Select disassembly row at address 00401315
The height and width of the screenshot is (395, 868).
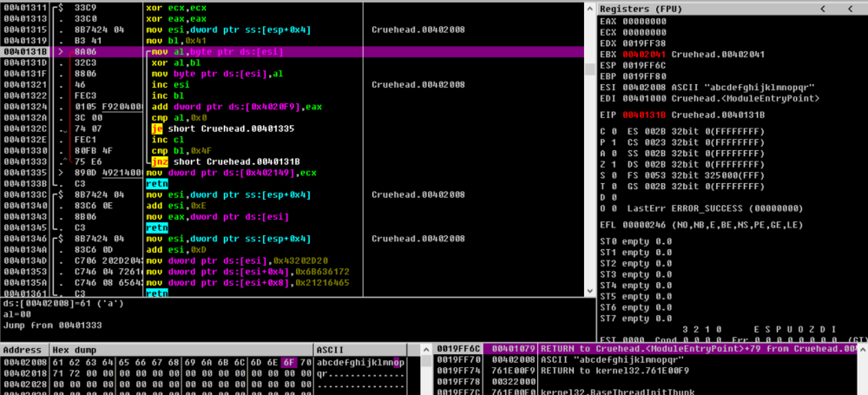click(293, 30)
